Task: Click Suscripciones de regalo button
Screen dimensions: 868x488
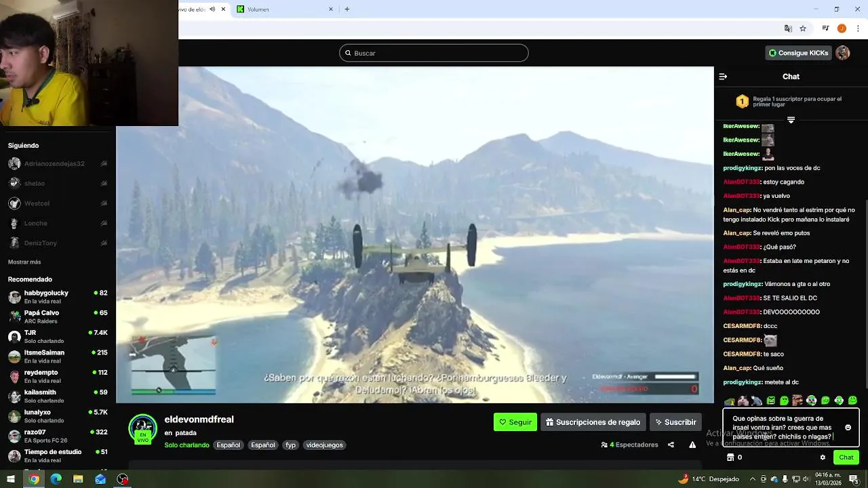Action: click(x=593, y=422)
